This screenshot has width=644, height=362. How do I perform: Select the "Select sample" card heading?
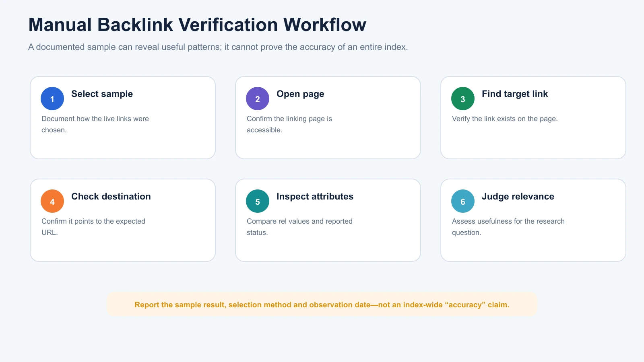pos(102,94)
